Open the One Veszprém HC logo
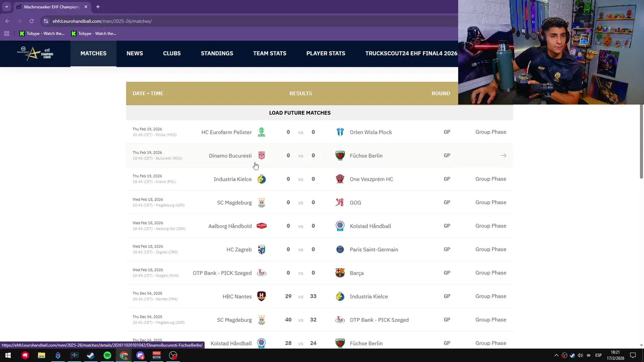This screenshot has height=362, width=644. tap(340, 179)
